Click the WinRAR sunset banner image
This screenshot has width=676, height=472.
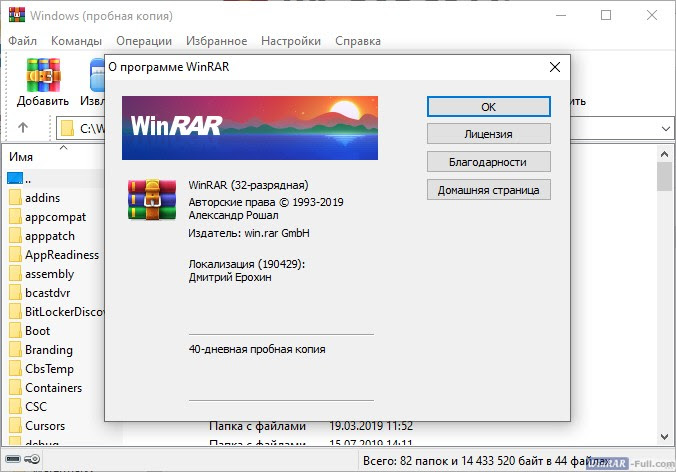250,128
